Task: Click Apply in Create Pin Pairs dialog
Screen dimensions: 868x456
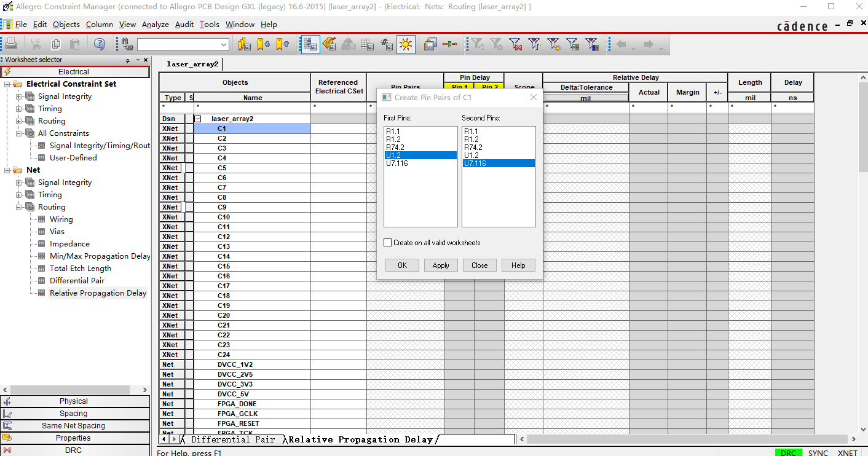Action: tap(441, 265)
